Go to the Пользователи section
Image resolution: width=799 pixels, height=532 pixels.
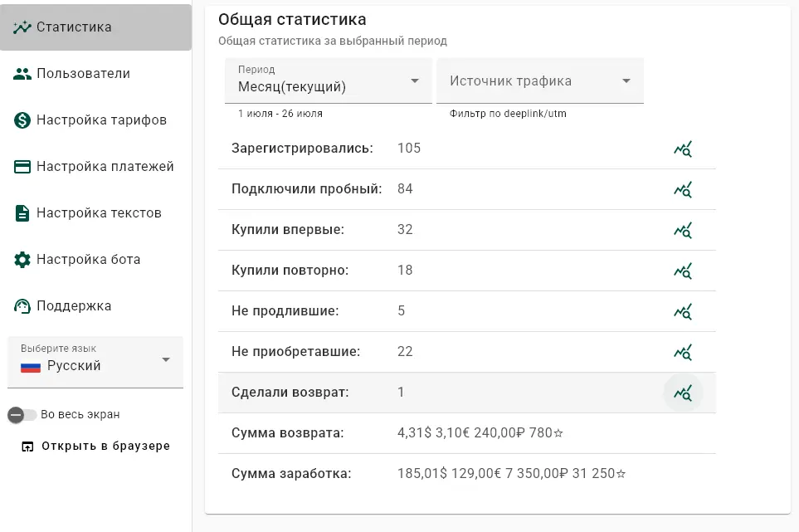[95, 74]
